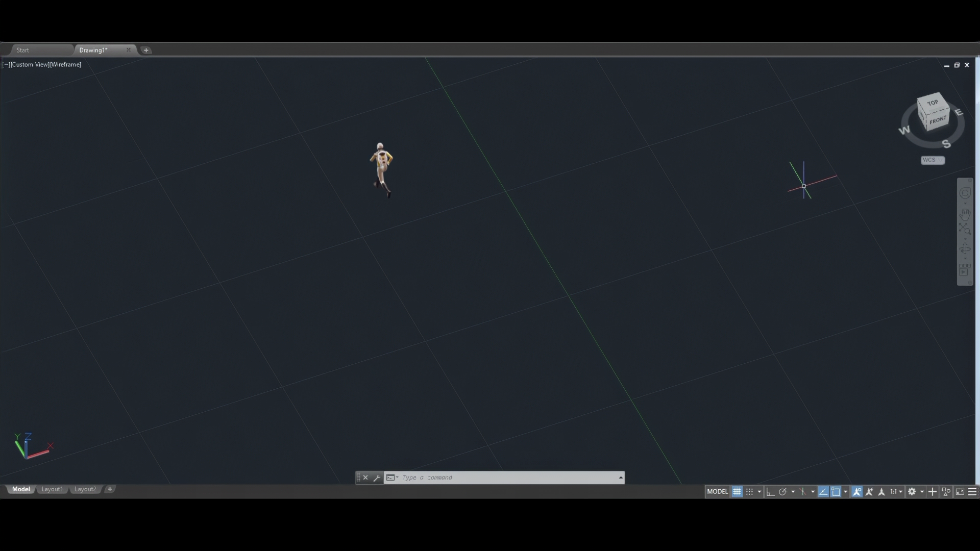Switch to Layout2 tab
The width and height of the screenshot is (980, 551).
85,489
